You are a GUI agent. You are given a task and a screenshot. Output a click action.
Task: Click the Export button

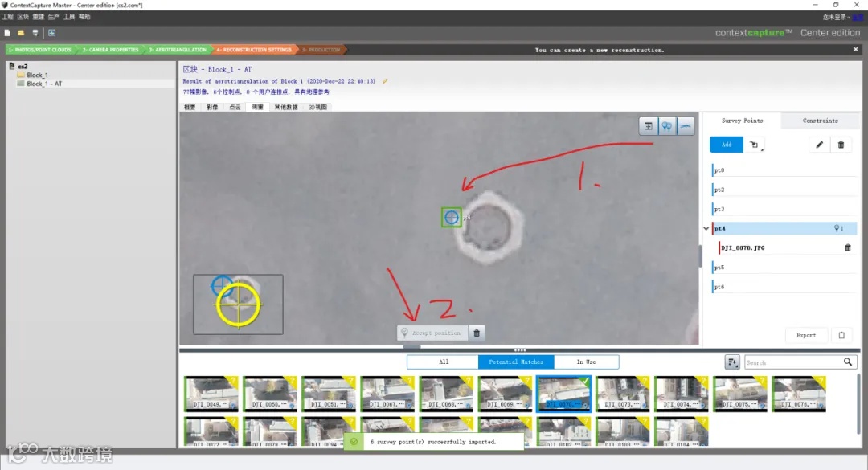pyautogui.click(x=806, y=335)
